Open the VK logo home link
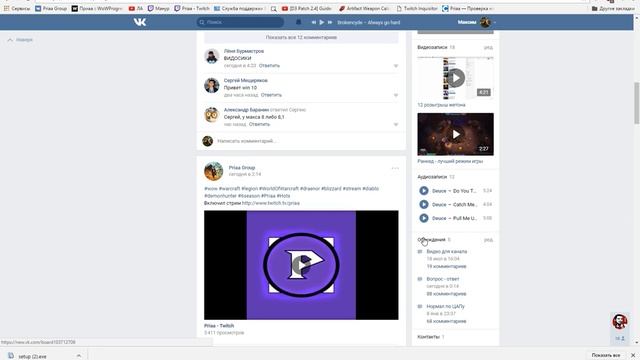640x360 pixels. [x=140, y=22]
